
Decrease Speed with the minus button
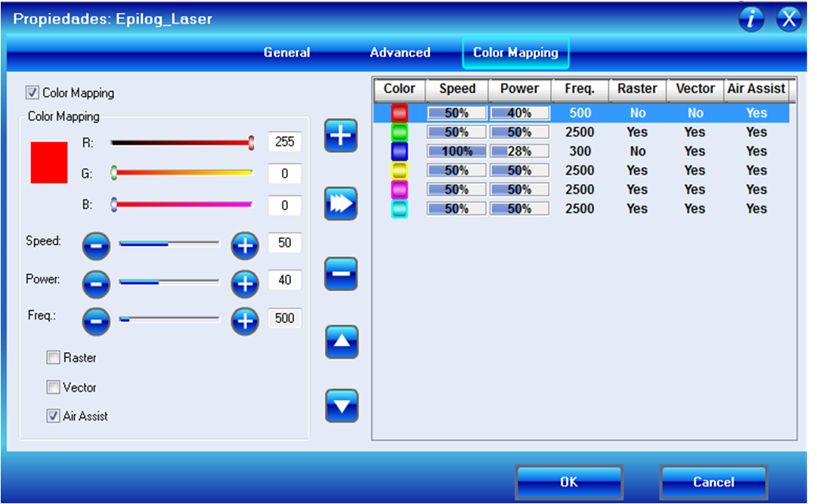(x=97, y=246)
